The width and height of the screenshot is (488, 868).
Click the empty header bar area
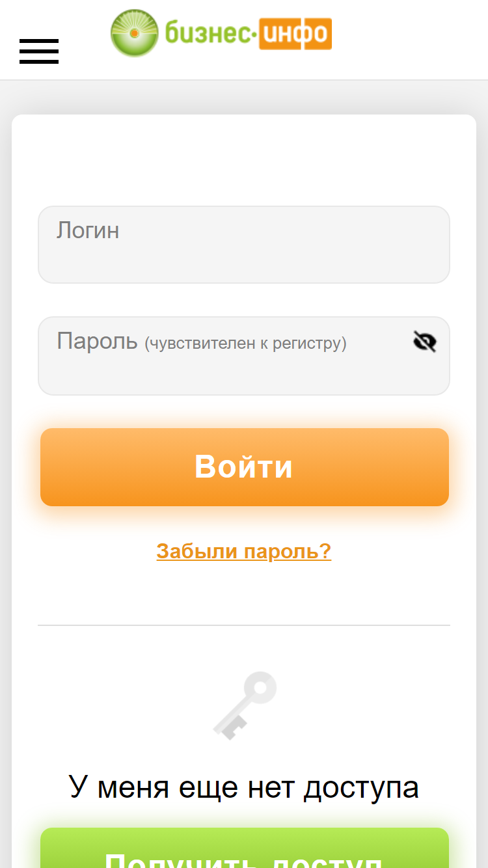pyautogui.click(x=410, y=39)
